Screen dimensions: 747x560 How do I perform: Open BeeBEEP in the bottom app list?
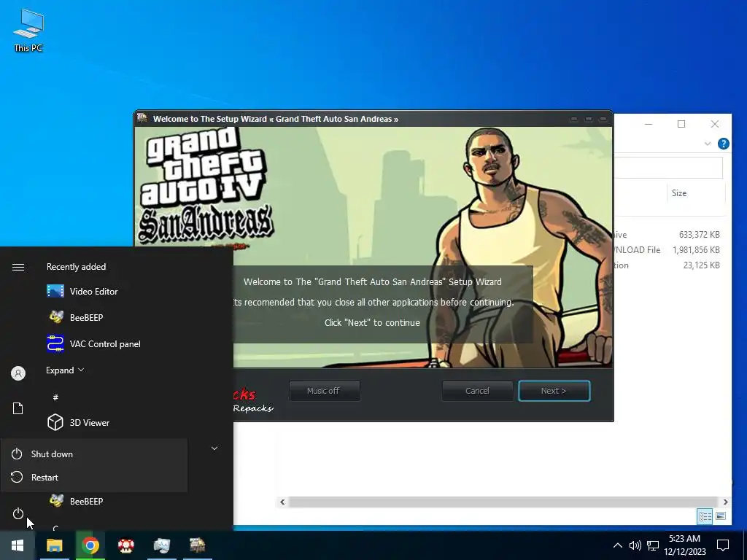(x=76, y=501)
